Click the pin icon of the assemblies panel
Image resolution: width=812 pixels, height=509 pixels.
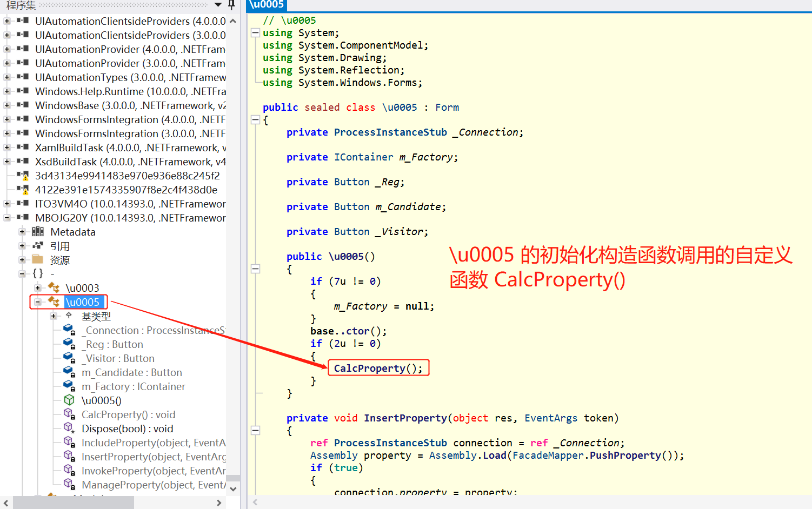[x=231, y=5]
